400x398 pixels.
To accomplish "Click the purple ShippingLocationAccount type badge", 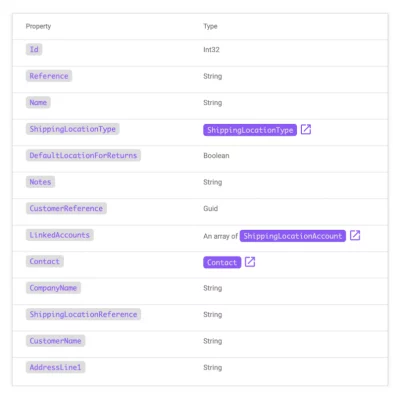I will [x=293, y=236].
